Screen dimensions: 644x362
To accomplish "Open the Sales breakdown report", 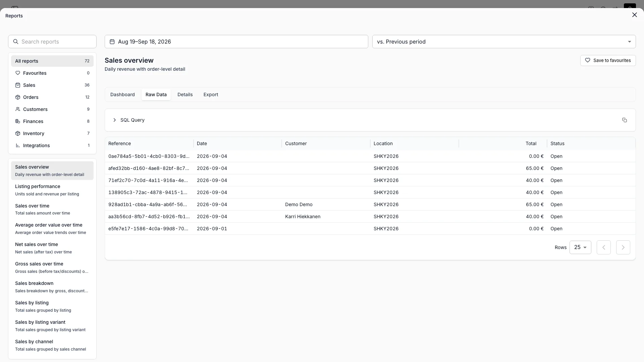I will [x=52, y=287].
